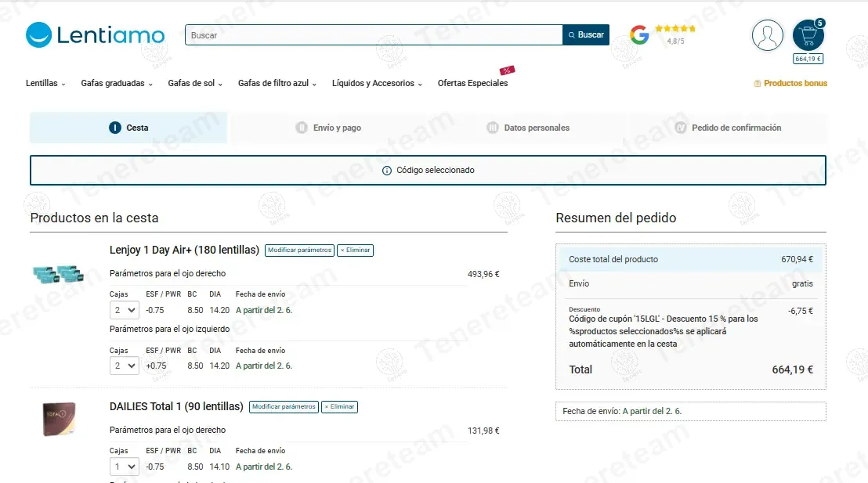Expand the Líquidos y Accesorios menu

click(377, 83)
